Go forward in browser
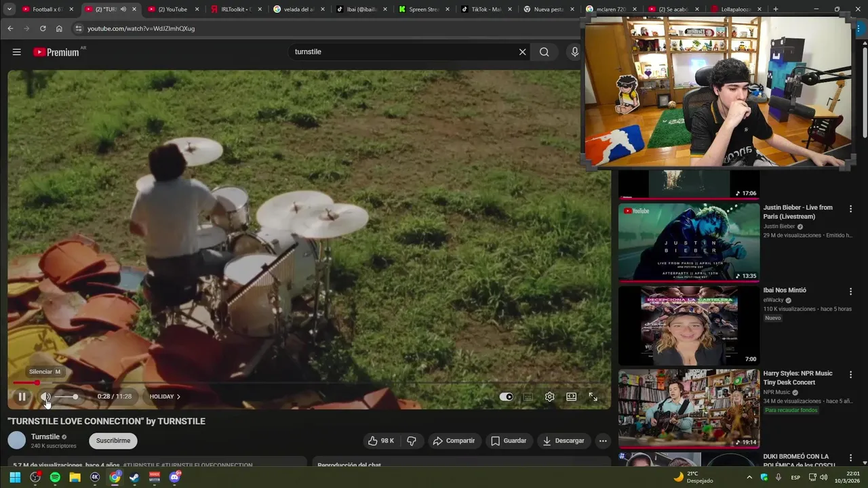Screen dimensions: 868x488 26,28
